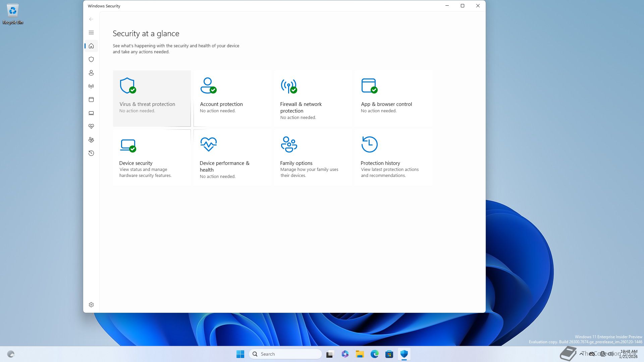Open the Virus & threat protection tile
Image resolution: width=644 pixels, height=362 pixels.
pyautogui.click(x=152, y=98)
